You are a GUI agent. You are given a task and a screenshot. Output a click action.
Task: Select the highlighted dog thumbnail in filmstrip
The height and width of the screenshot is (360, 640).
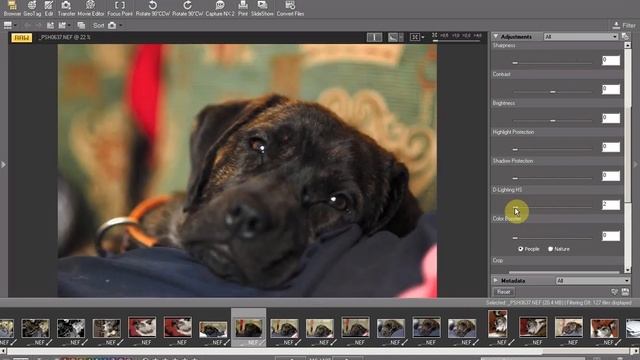coord(249,328)
